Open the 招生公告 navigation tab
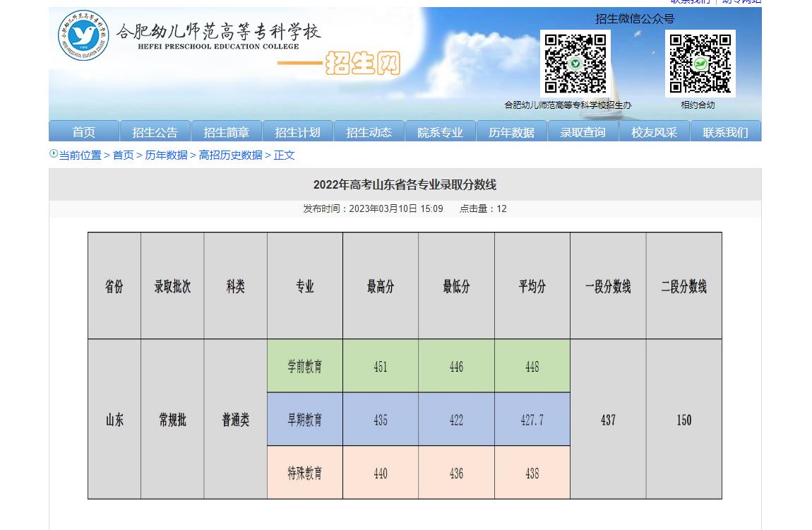Viewport: 812px width, 530px height. coord(155,131)
